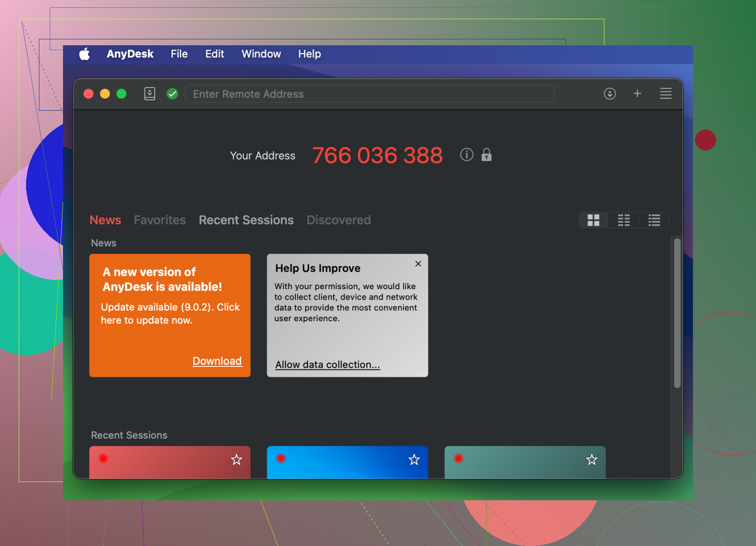
Task: Add new session tab with plus icon
Action: pos(637,93)
